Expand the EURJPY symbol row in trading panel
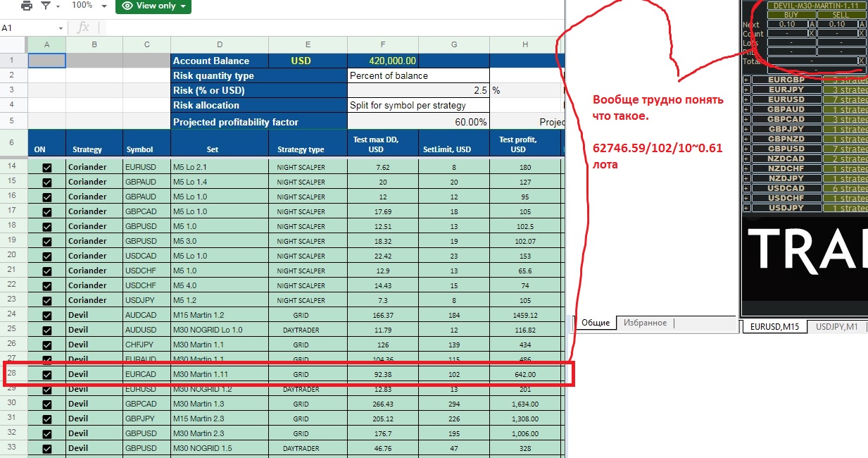The image size is (868, 458). click(x=746, y=89)
